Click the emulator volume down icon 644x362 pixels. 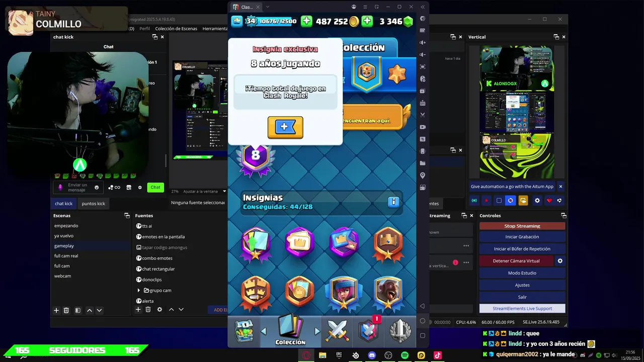(423, 55)
